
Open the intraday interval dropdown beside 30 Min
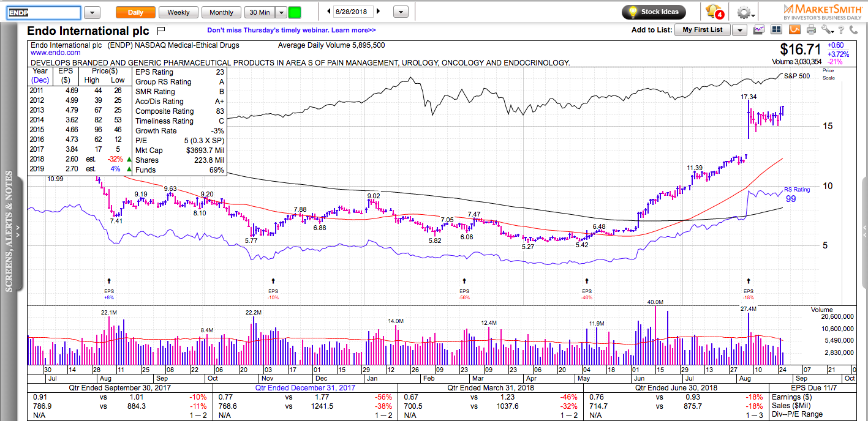tap(281, 12)
